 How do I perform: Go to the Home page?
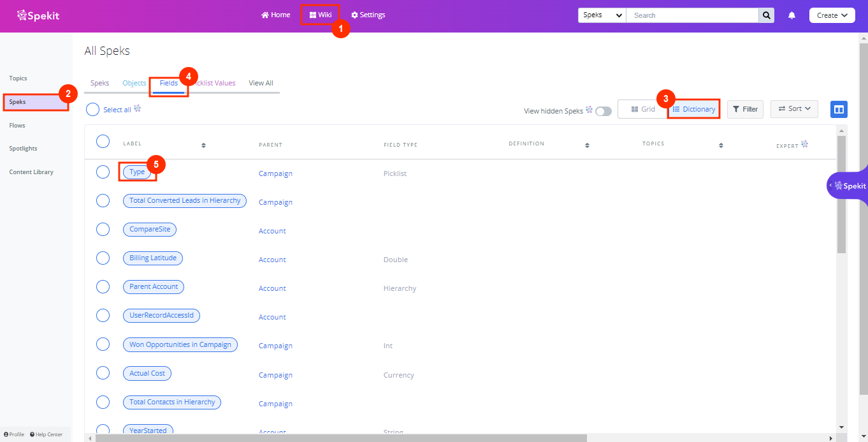pyautogui.click(x=275, y=15)
